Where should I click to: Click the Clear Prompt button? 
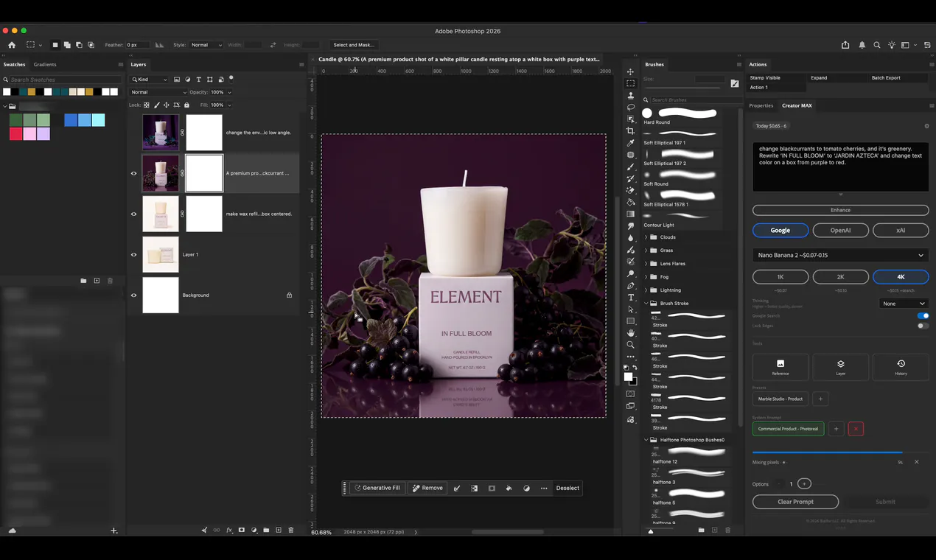point(795,502)
